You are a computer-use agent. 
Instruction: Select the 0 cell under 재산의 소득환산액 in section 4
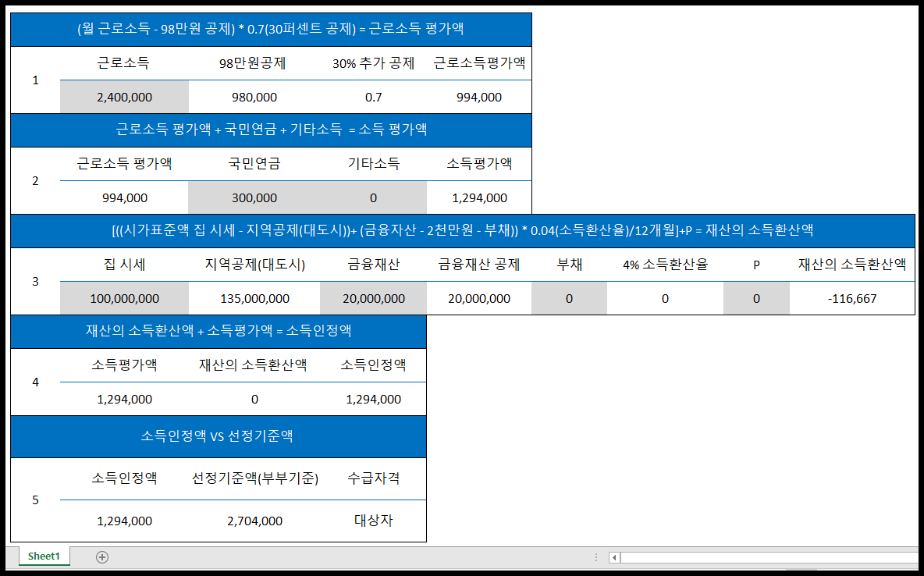tap(254, 400)
